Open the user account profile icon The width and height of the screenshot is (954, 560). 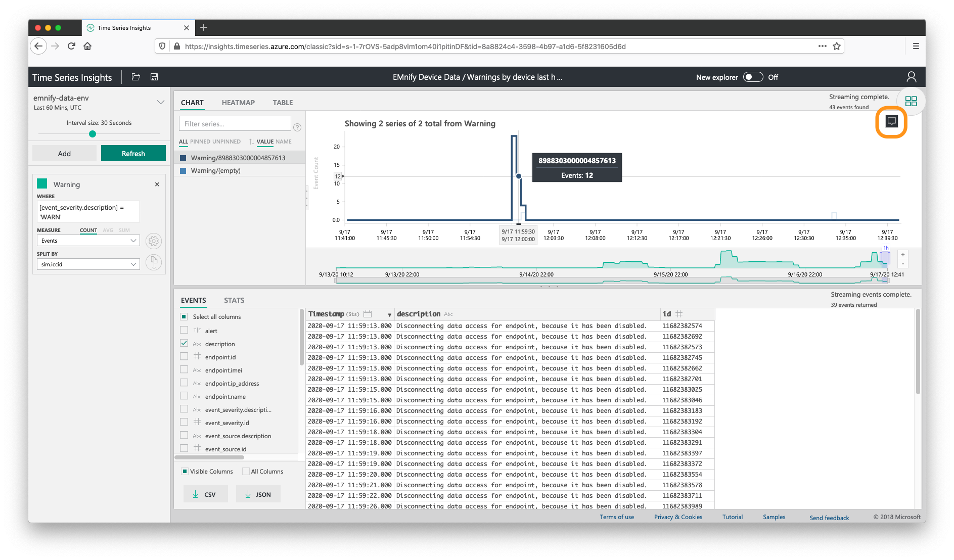pyautogui.click(x=911, y=77)
